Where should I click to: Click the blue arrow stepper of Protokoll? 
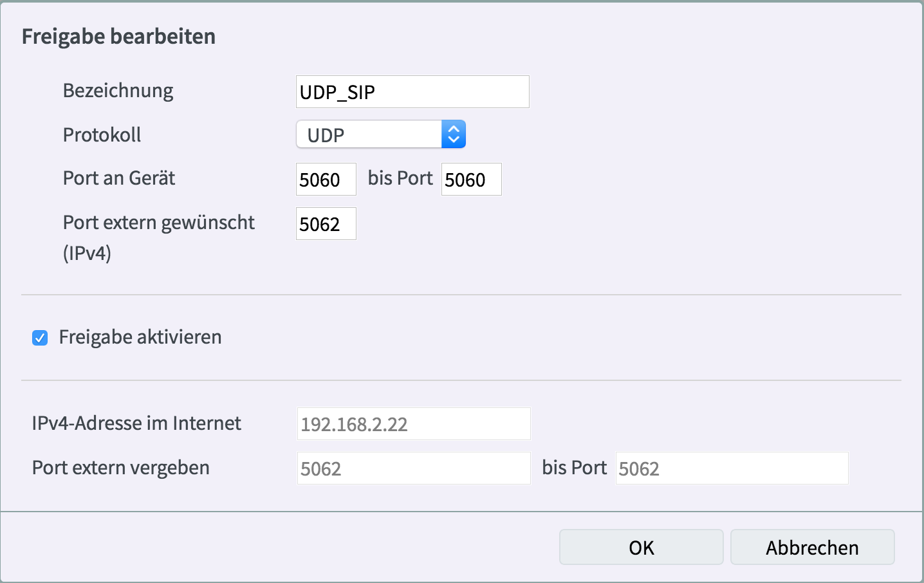coord(454,134)
